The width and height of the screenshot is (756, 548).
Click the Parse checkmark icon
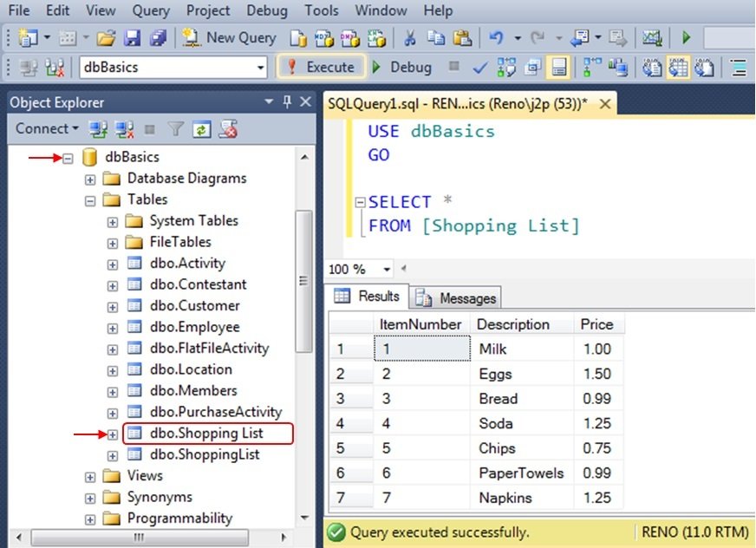pos(479,68)
